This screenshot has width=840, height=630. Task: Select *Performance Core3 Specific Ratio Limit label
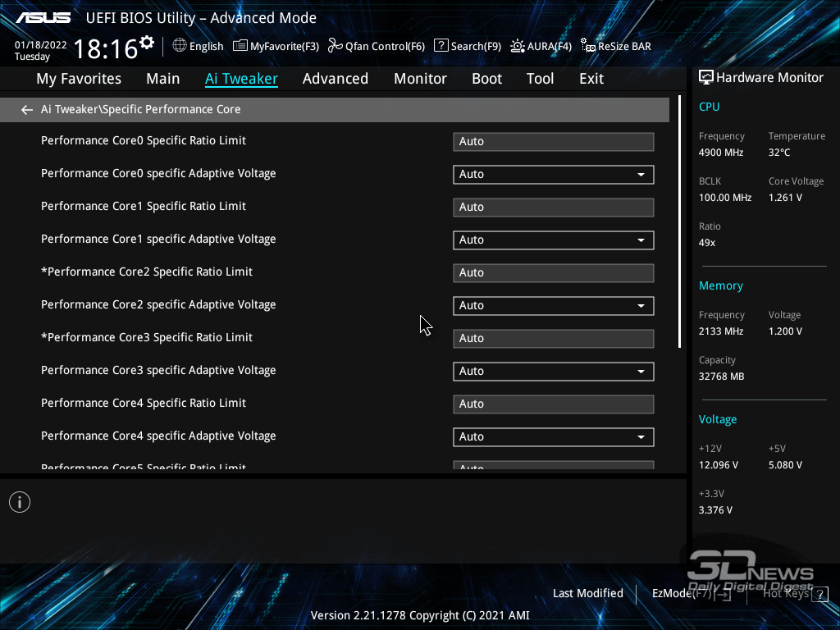click(147, 337)
